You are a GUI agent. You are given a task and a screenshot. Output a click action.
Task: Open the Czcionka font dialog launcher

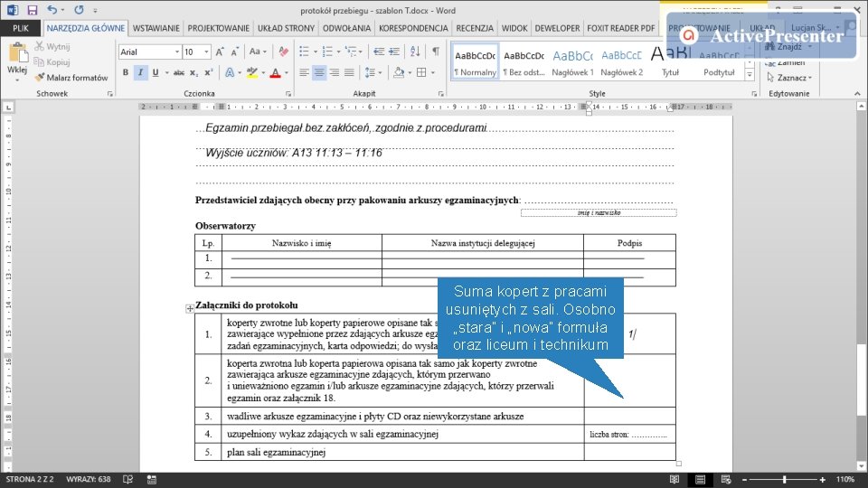[x=288, y=94]
